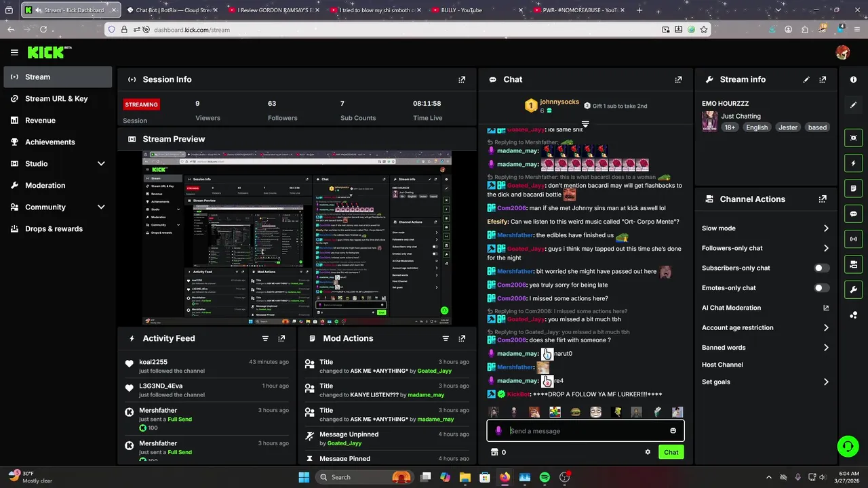
Task: Pop out the Channel Actions panel
Action: tap(823, 199)
